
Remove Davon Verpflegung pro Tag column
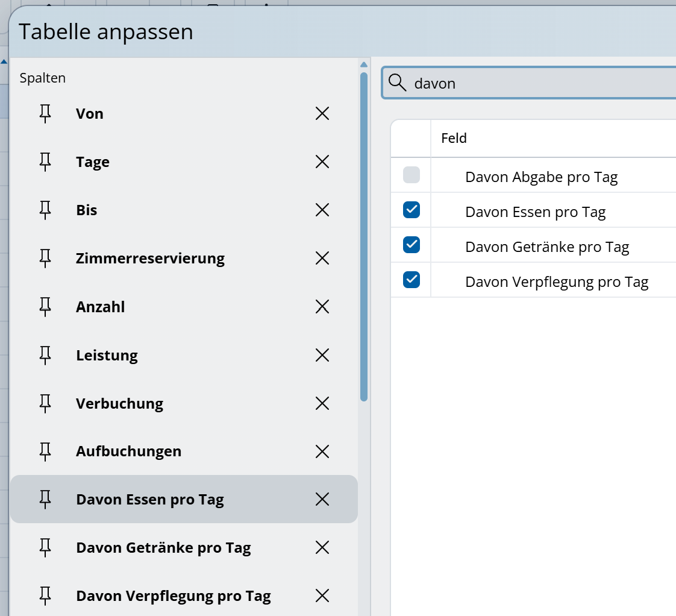point(322,596)
